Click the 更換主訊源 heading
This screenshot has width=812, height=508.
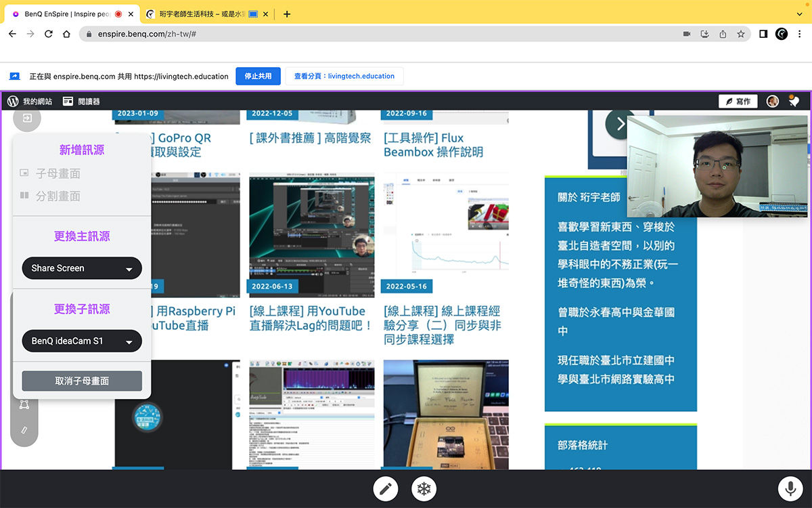[x=82, y=236]
